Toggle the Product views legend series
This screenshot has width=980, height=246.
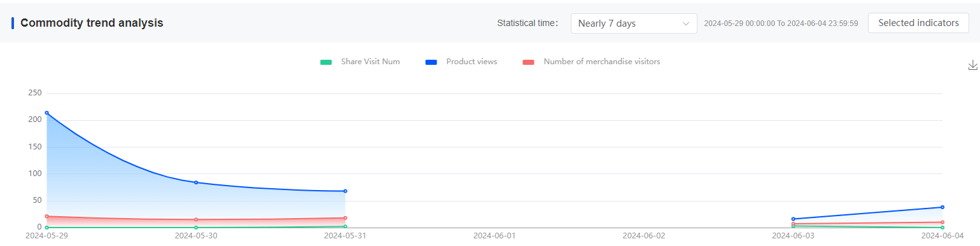pyautogui.click(x=461, y=62)
